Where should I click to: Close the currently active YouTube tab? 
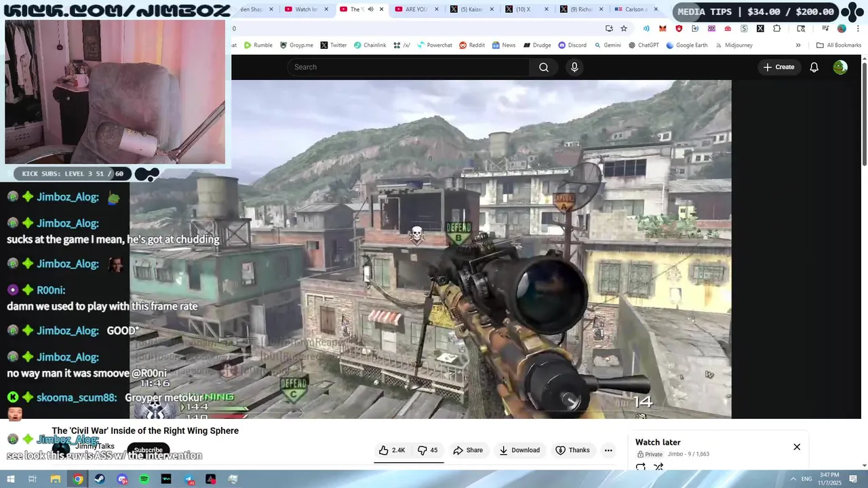pos(381,9)
